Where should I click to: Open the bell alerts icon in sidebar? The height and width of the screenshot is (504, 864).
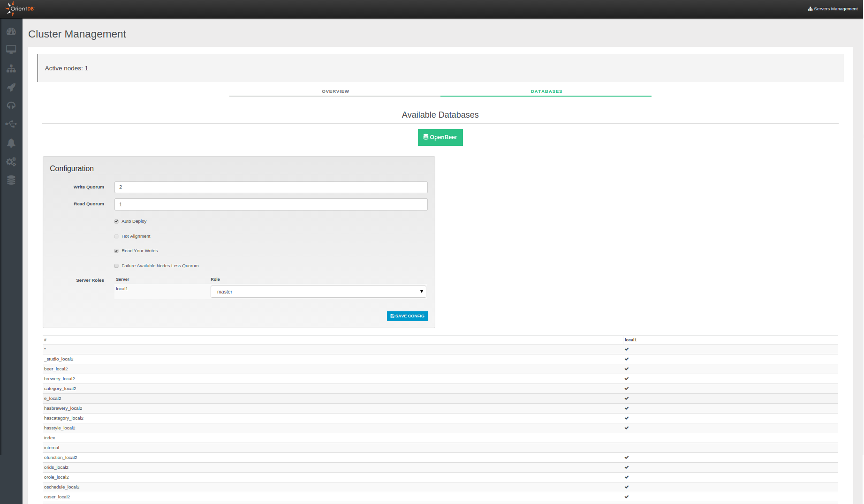(11, 143)
